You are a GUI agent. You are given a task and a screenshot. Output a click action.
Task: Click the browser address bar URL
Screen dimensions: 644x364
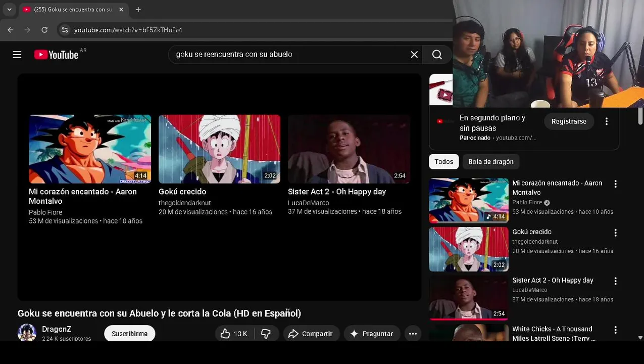(128, 30)
